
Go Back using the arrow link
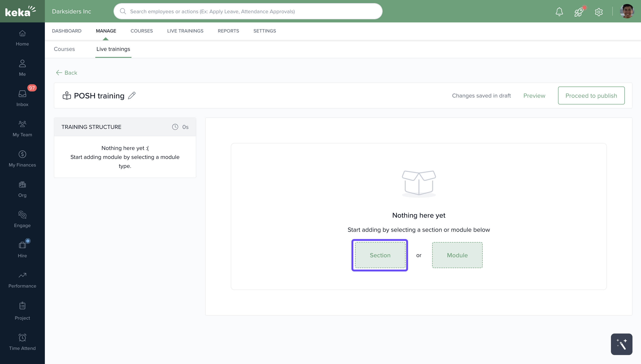click(x=67, y=73)
